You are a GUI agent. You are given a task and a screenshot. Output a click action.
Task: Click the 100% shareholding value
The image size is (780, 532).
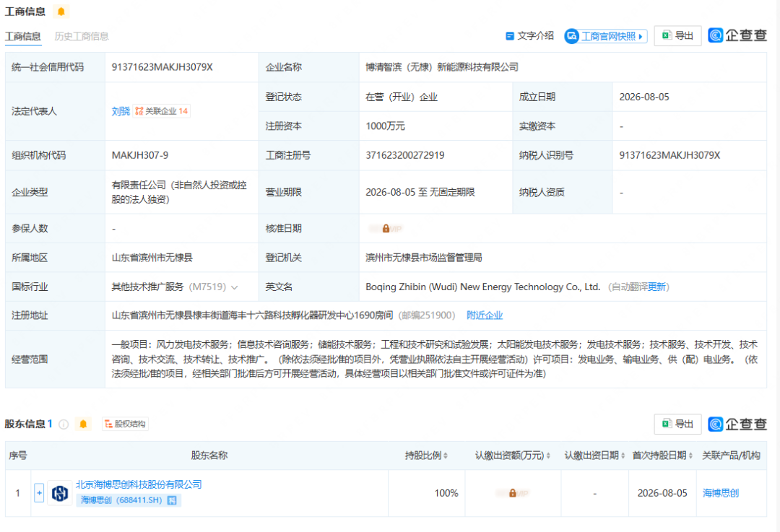click(x=446, y=493)
